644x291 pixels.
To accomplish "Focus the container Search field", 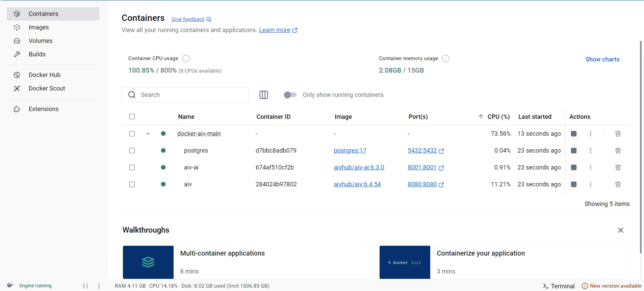I will pyautogui.click(x=185, y=95).
